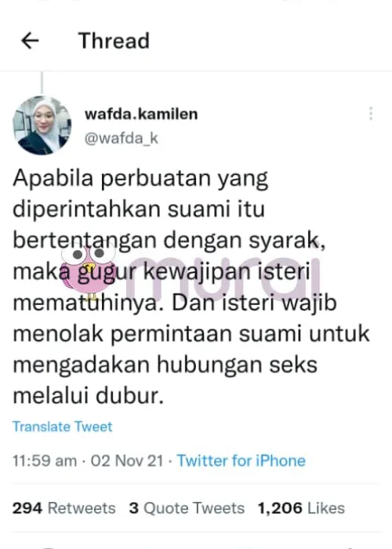
Task: View the 1,206 Likes list
Action: coord(301,508)
